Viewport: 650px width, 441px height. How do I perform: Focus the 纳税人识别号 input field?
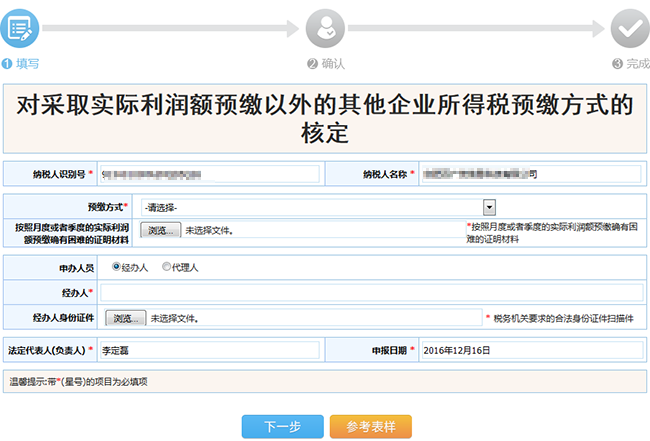coord(209,174)
